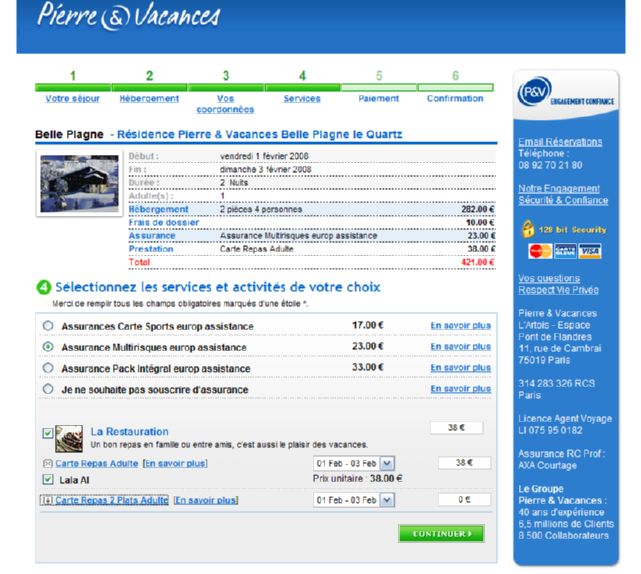Click the Carte Repas 2 Plats 0 € field
The image size is (641, 574).
pyautogui.click(x=464, y=499)
